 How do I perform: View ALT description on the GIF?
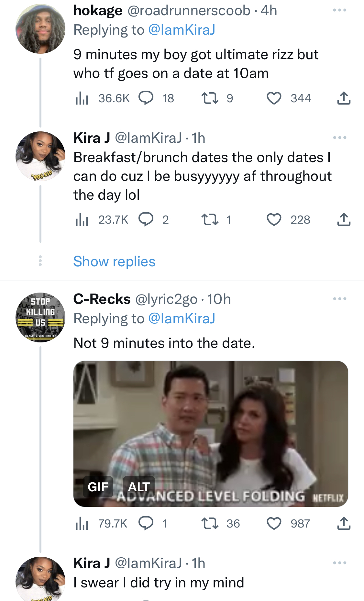[x=139, y=487]
